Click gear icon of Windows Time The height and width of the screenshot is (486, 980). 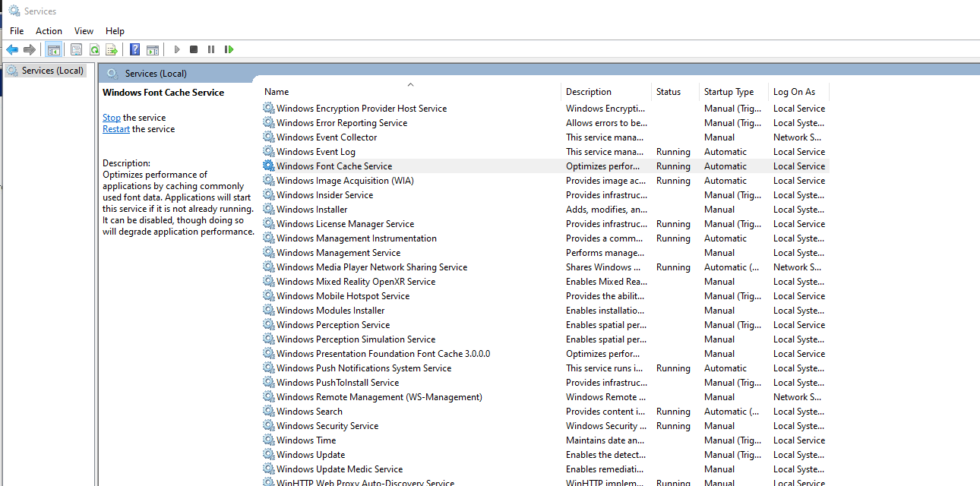[x=269, y=440]
